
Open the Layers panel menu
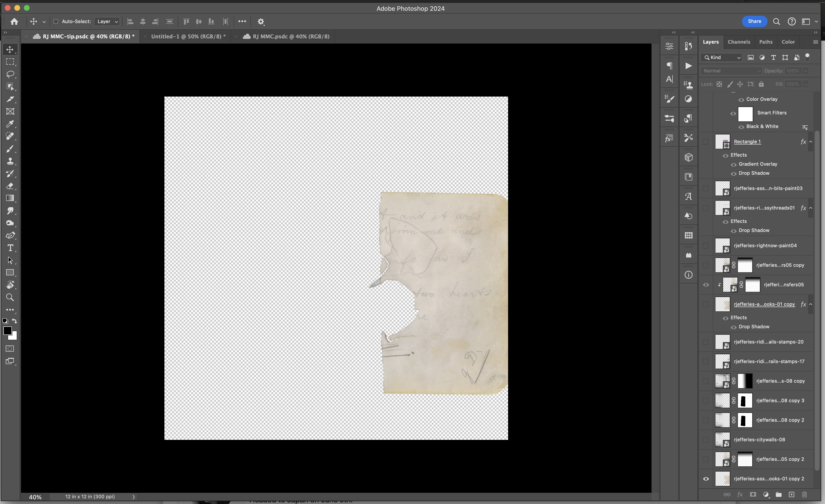tap(815, 42)
